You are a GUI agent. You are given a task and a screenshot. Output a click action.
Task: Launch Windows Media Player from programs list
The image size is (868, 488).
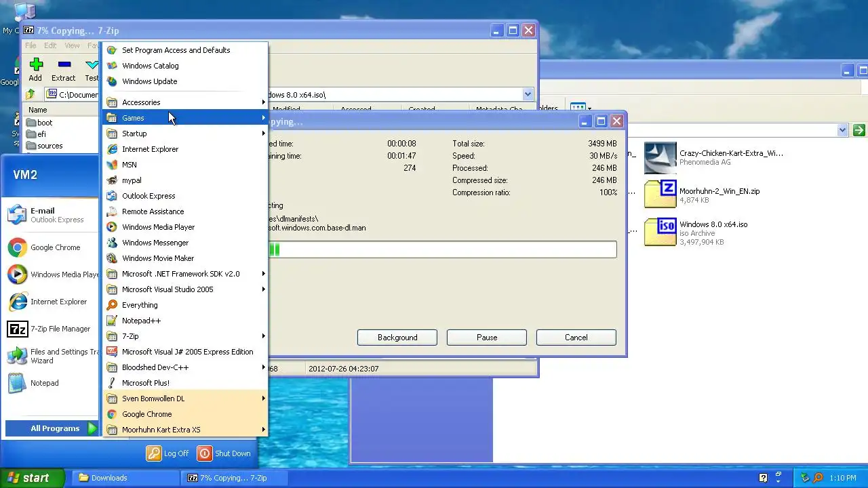point(185,227)
